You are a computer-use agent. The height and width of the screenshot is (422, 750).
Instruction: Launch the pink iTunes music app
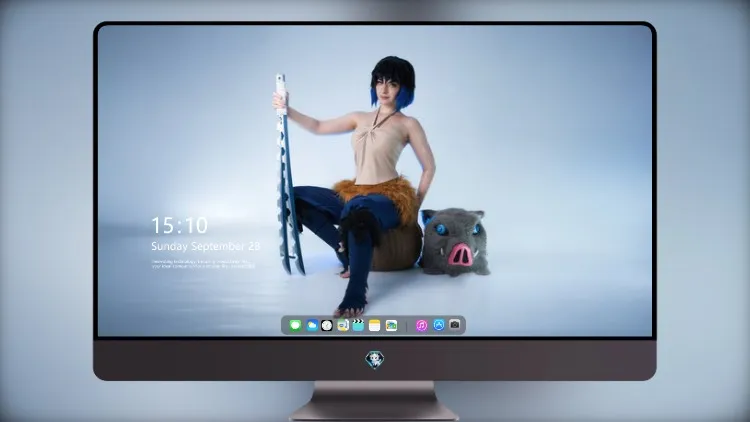[x=421, y=326]
